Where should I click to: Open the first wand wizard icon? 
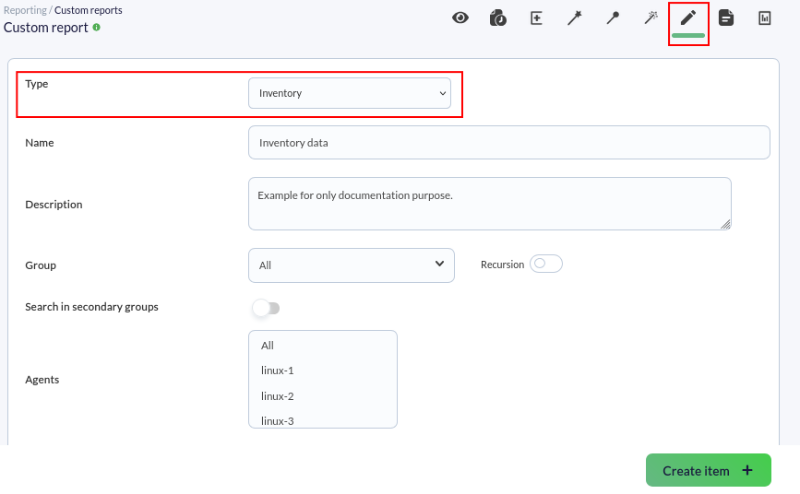coord(574,18)
